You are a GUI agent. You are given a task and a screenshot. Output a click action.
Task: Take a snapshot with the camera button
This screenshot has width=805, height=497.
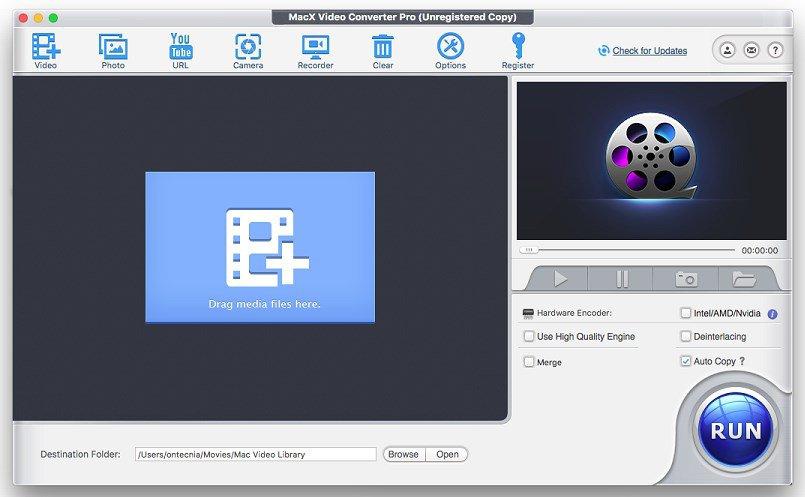[x=686, y=279]
